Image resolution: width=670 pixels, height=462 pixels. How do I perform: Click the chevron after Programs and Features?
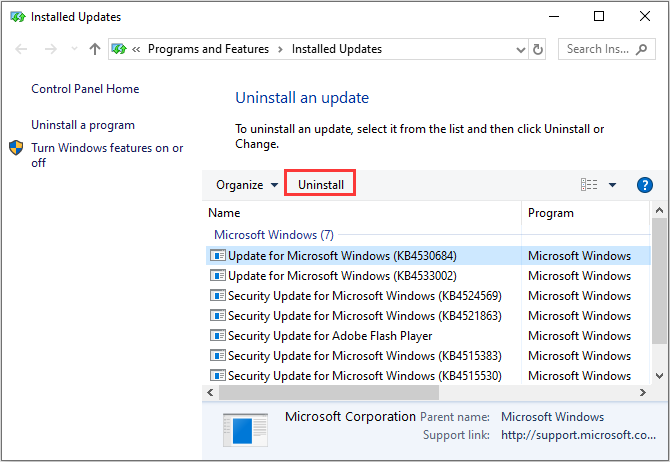click(x=280, y=50)
